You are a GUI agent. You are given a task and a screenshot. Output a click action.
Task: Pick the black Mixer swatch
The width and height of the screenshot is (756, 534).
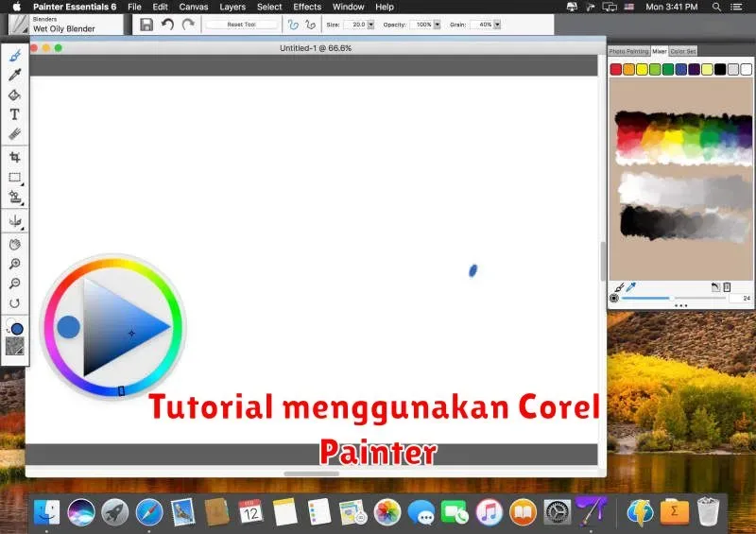[x=720, y=69]
